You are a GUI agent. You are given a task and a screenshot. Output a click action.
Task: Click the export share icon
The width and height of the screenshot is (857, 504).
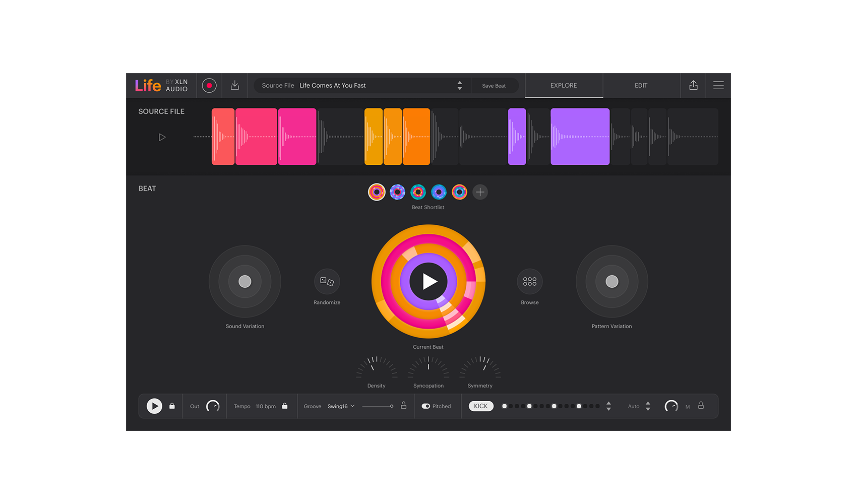(693, 86)
